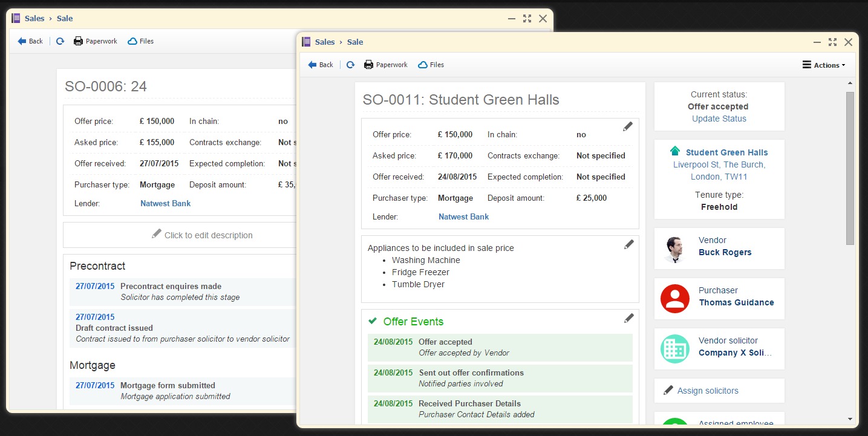Edit the appliances description with pencil icon
The width and height of the screenshot is (868, 436).
[x=629, y=244]
